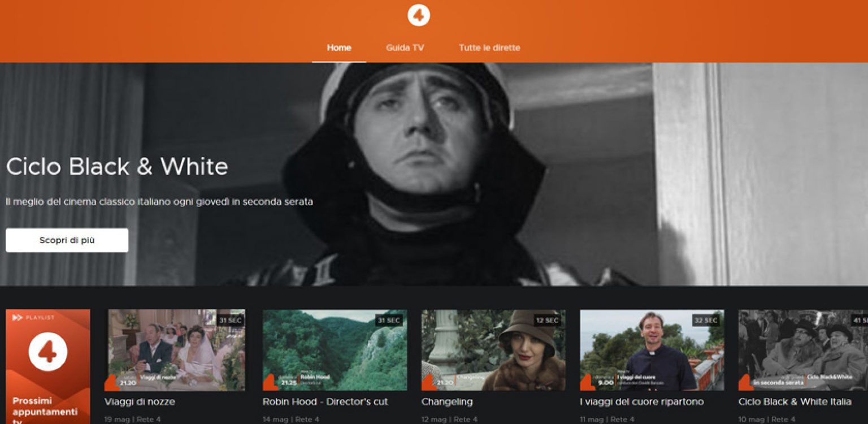868x424 pixels.
Task: Click the Scopri di più button
Action: pyautogui.click(x=67, y=240)
